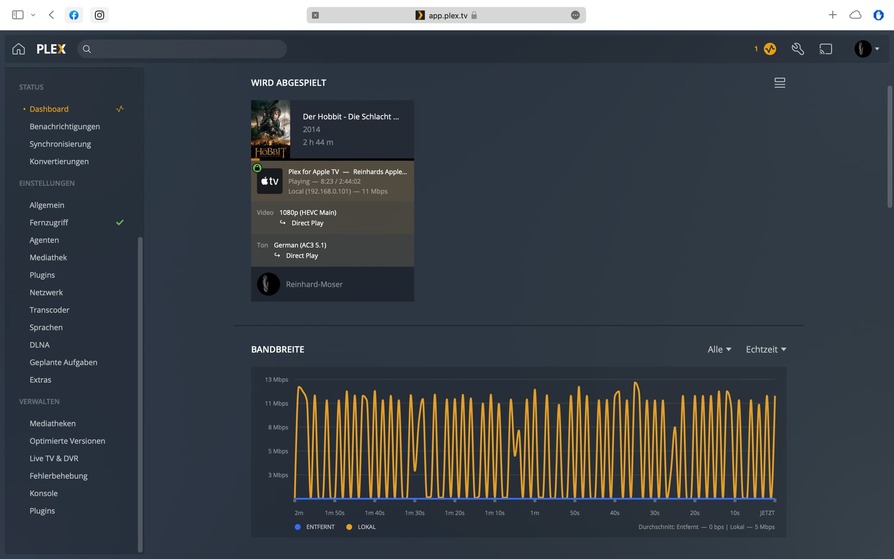894x559 pixels.
Task: Open Geplante Aufgaben settings
Action: (x=63, y=362)
